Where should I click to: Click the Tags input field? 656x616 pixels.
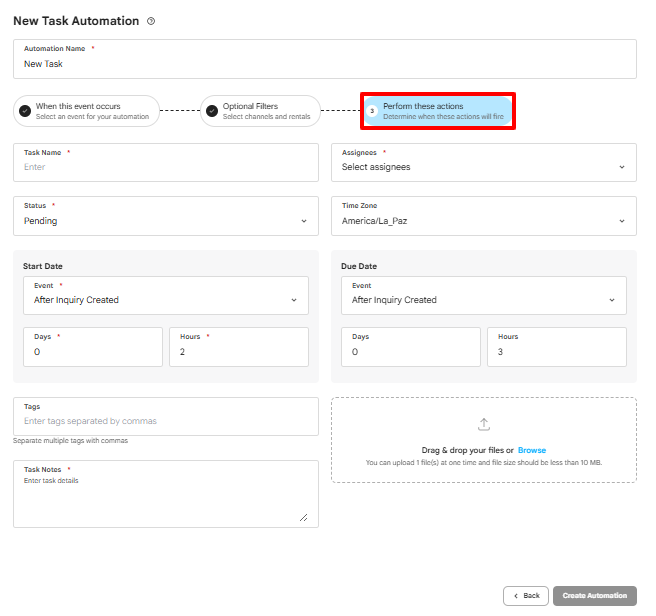click(x=166, y=416)
